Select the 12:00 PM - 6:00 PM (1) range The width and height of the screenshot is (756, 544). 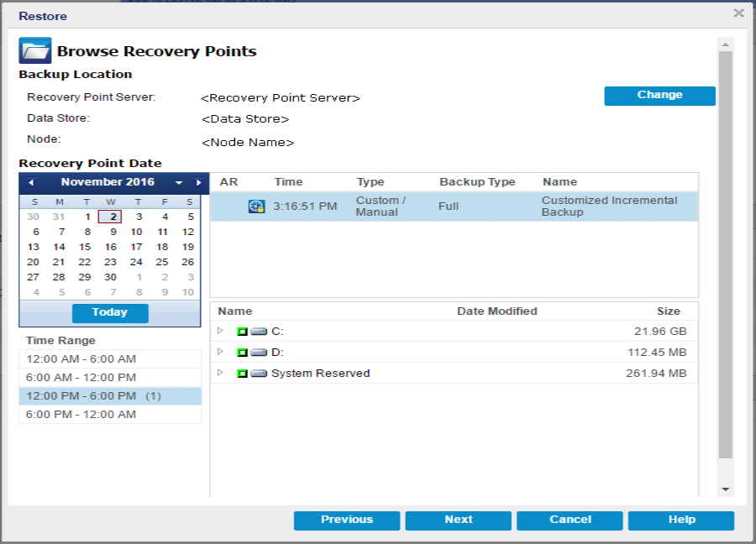coord(110,396)
